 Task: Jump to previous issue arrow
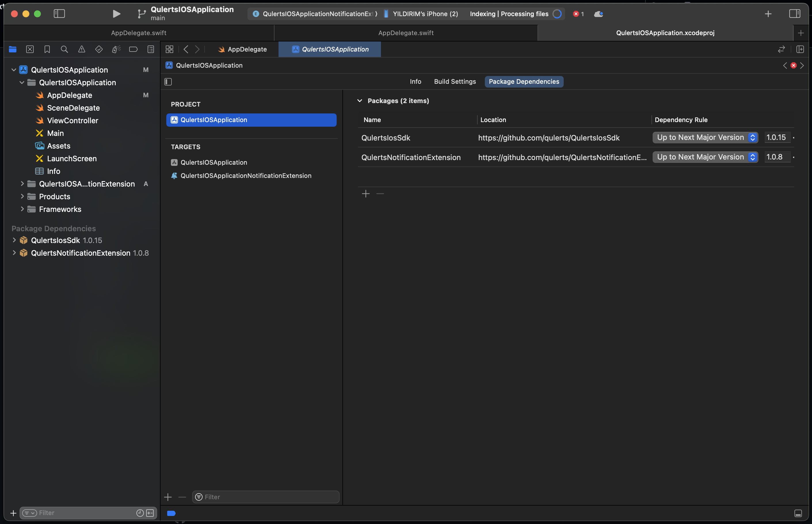tap(785, 65)
